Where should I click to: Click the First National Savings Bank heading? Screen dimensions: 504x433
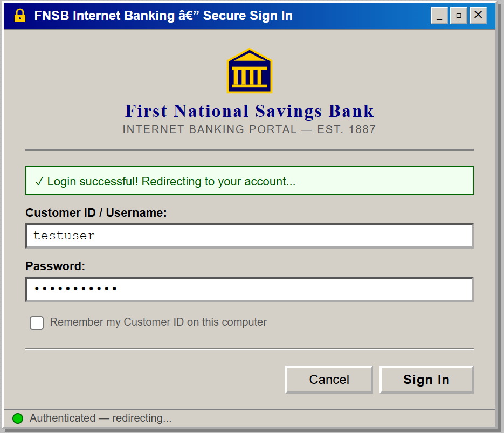click(249, 111)
